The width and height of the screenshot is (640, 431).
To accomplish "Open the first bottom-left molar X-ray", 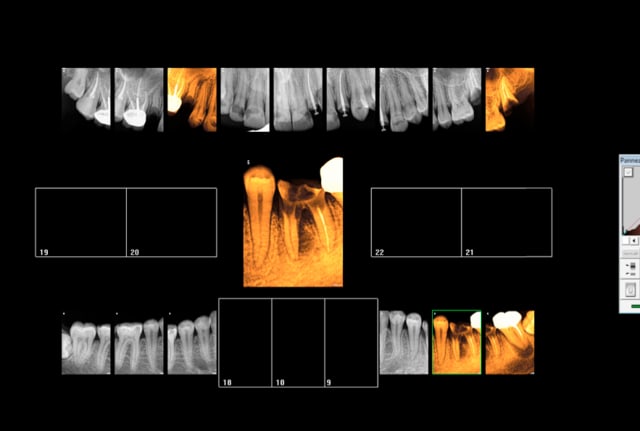I will coord(86,342).
